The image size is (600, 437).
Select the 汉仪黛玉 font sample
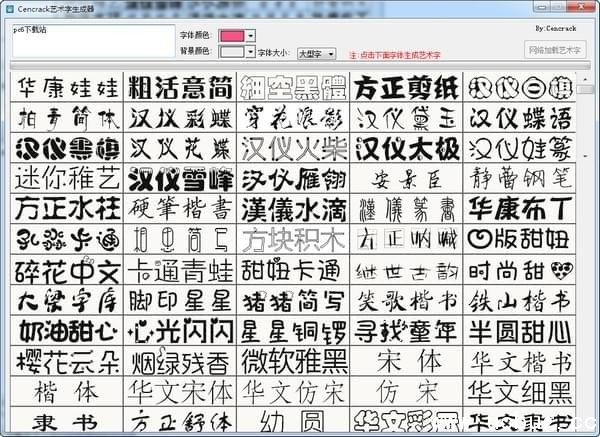click(x=406, y=117)
